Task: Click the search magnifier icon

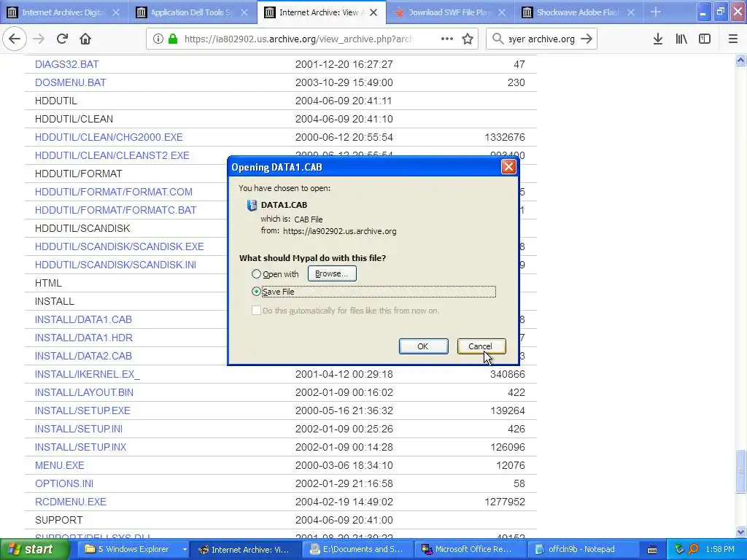Action: pos(498,39)
